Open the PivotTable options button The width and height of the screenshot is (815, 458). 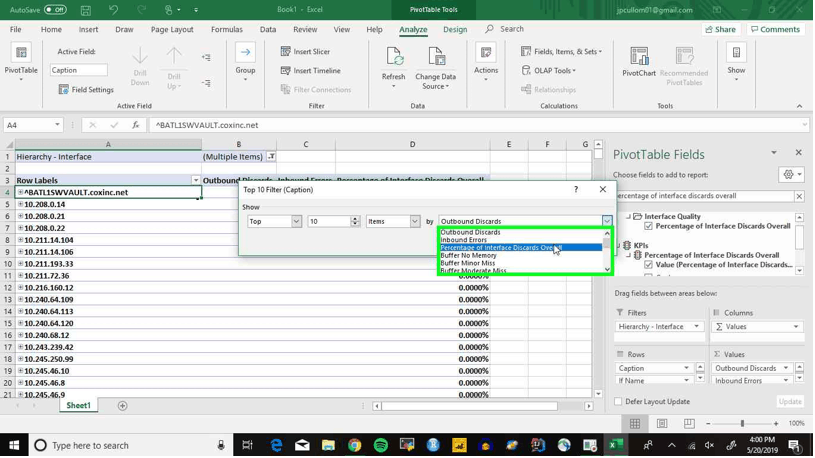pos(21,63)
